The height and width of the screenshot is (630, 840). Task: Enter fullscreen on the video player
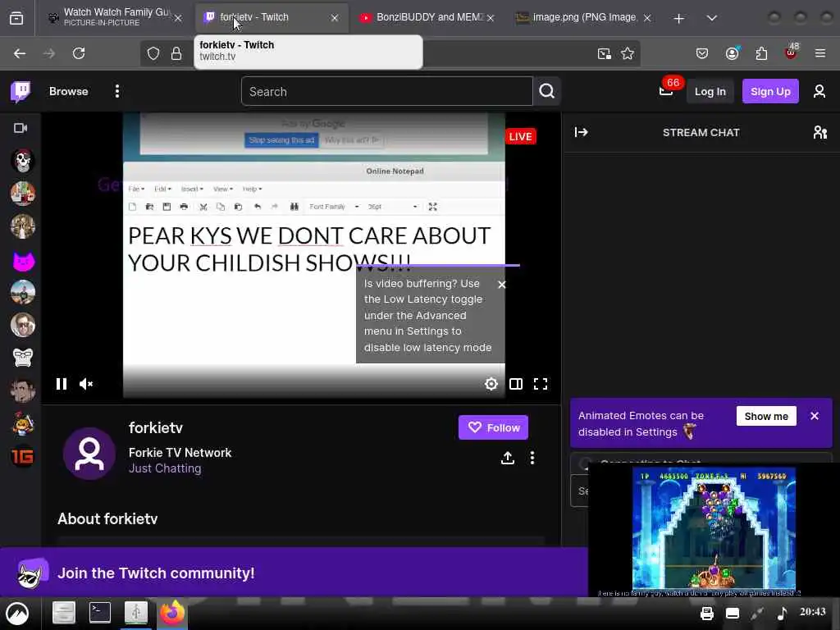[541, 384]
